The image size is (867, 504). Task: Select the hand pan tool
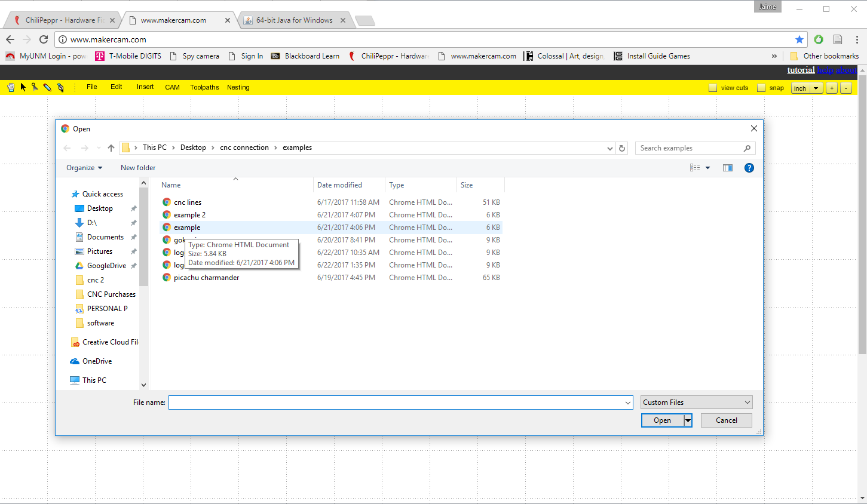[11, 87]
